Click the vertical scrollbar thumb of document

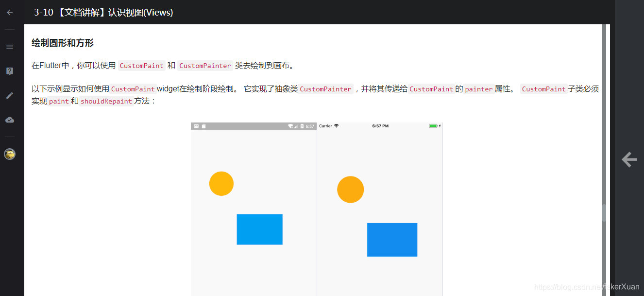604,212
